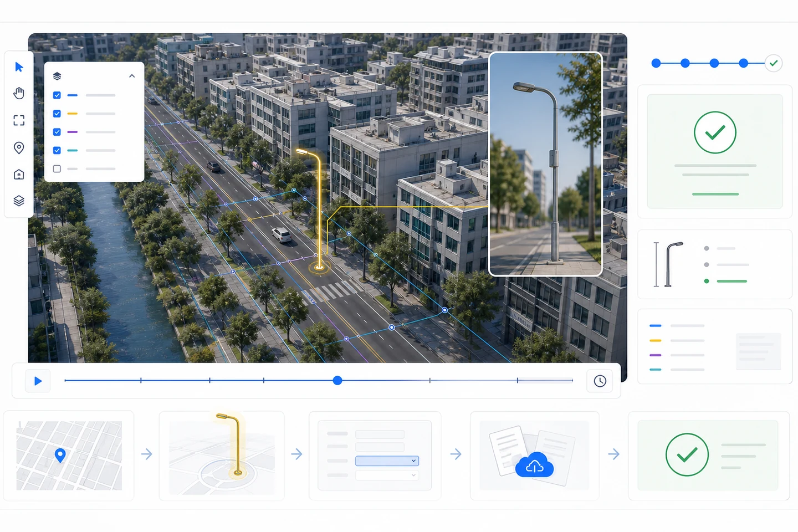Click the gray note box in legend card
This screenshot has height=532, width=798.
(759, 351)
